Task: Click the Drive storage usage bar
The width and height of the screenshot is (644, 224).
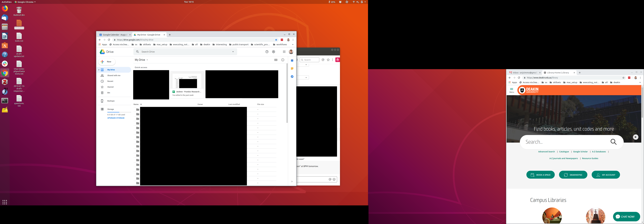Action: pyautogui.click(x=119, y=112)
